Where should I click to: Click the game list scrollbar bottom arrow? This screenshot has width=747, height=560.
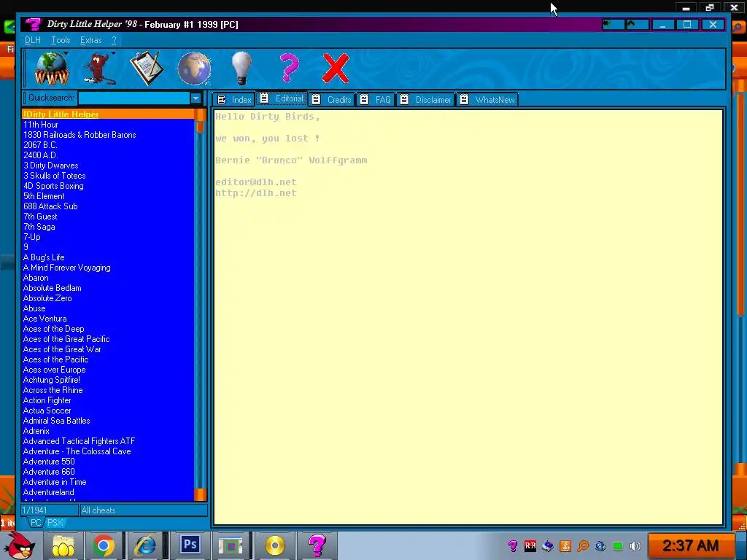click(x=201, y=495)
